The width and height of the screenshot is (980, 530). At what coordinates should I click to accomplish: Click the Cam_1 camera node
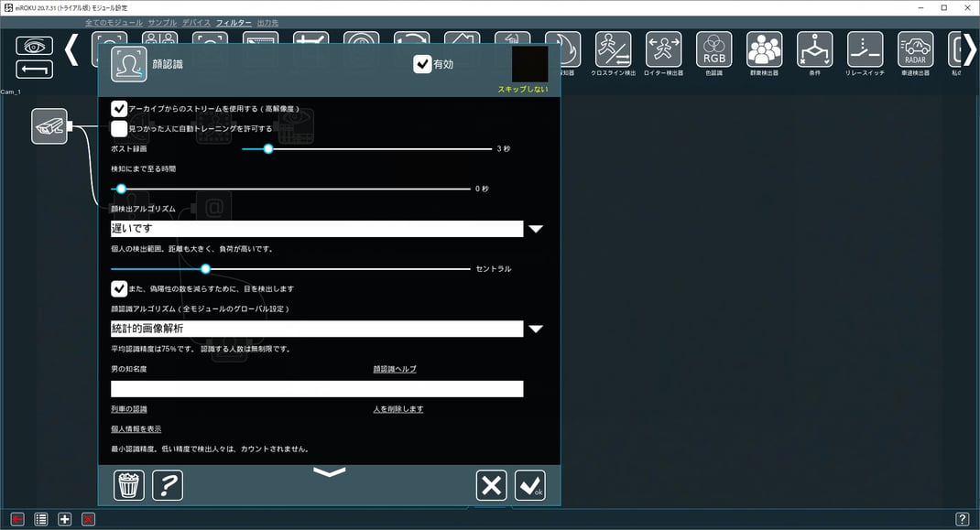49,126
